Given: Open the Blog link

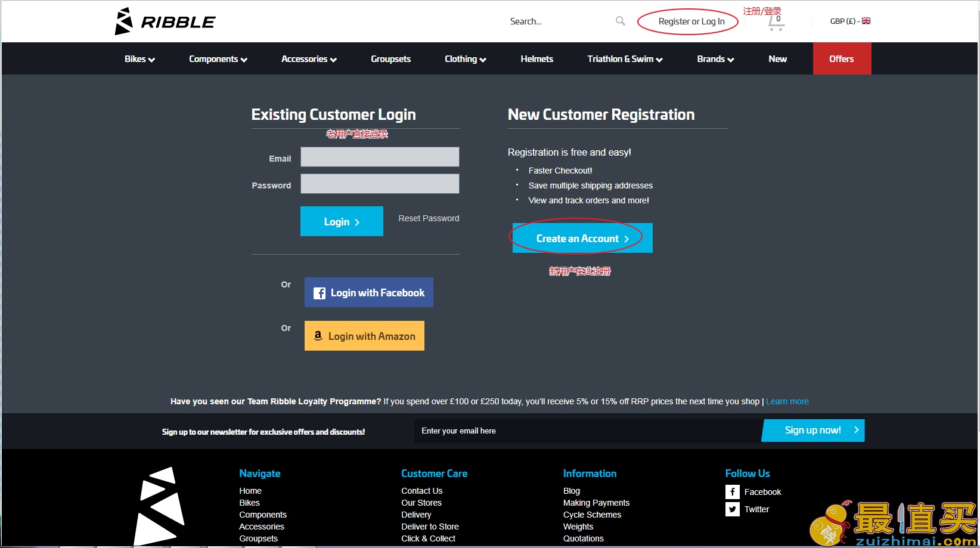Looking at the screenshot, I should tap(571, 491).
